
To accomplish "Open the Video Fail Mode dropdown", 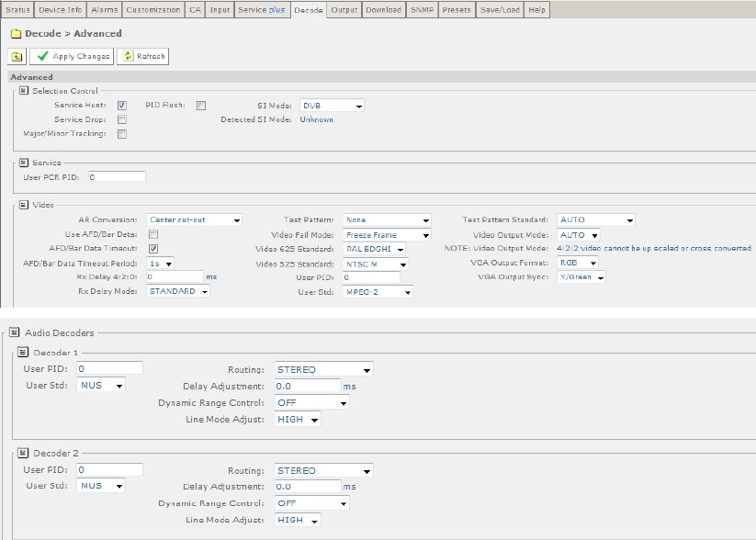I will pyautogui.click(x=386, y=235).
